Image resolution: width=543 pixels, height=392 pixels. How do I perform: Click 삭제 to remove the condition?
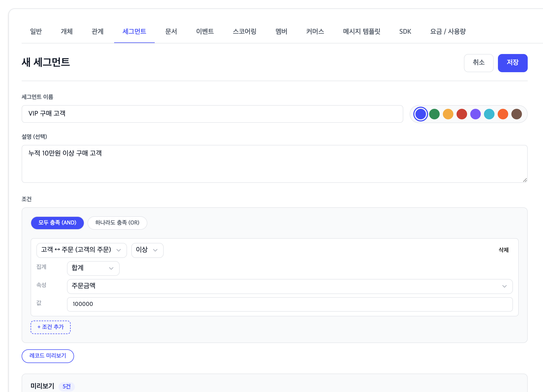pyautogui.click(x=503, y=250)
